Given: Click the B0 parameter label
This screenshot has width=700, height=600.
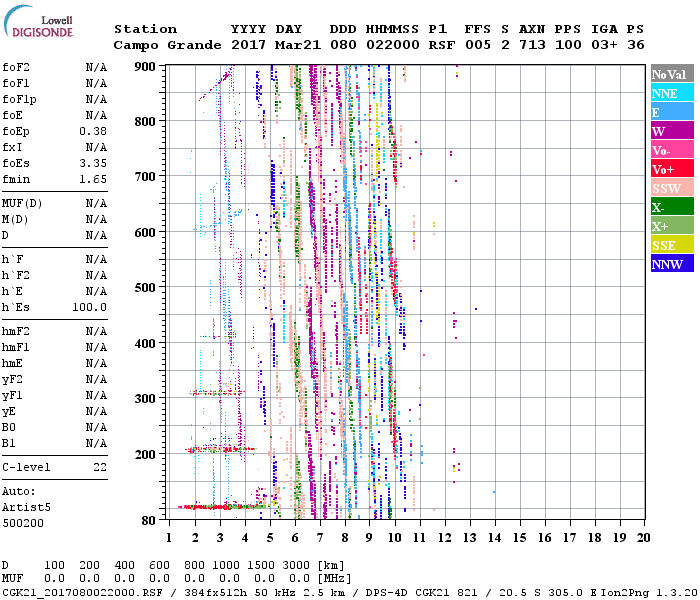Looking at the screenshot, I should point(8,427).
